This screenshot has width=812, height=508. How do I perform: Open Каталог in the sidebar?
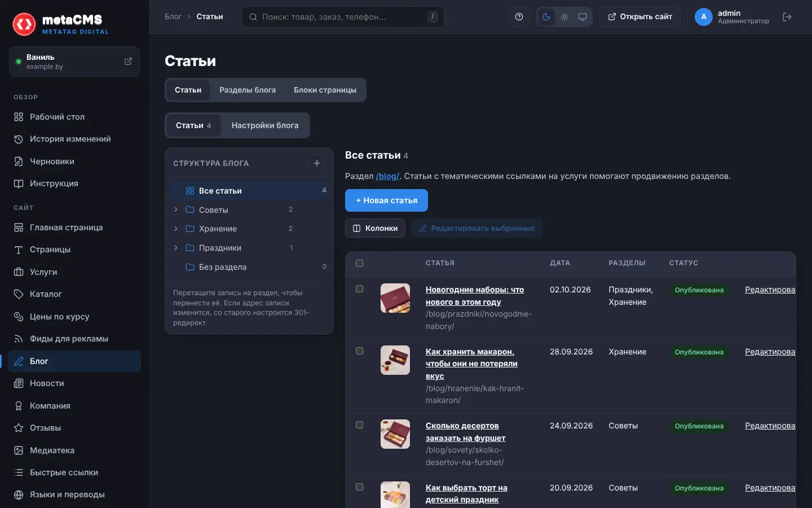click(x=74, y=294)
